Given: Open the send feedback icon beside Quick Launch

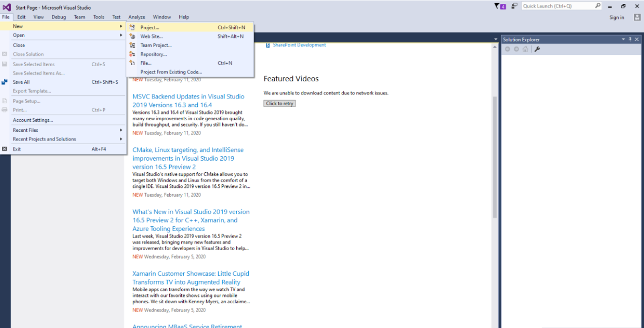Looking at the screenshot, I should pyautogui.click(x=514, y=6).
